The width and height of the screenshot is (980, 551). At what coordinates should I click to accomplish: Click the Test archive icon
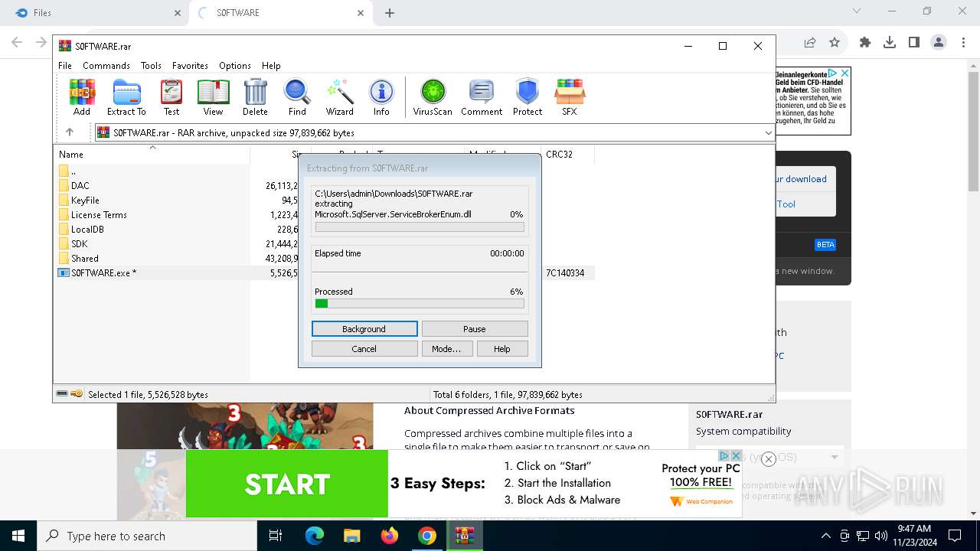pos(171,97)
